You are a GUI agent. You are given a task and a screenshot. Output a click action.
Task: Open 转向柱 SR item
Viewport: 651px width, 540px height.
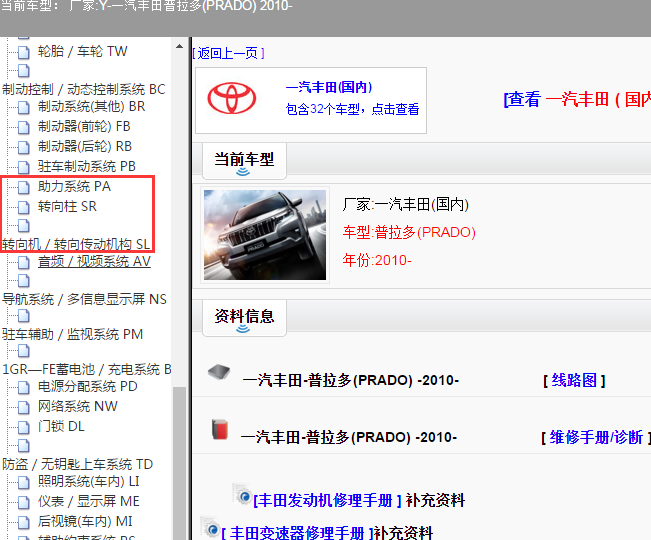[x=67, y=206]
